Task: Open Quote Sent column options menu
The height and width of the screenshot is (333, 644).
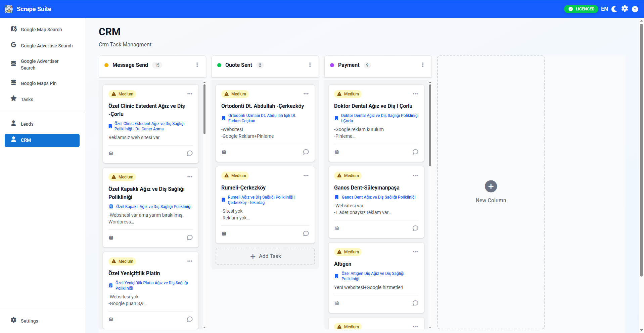Action: [x=310, y=65]
